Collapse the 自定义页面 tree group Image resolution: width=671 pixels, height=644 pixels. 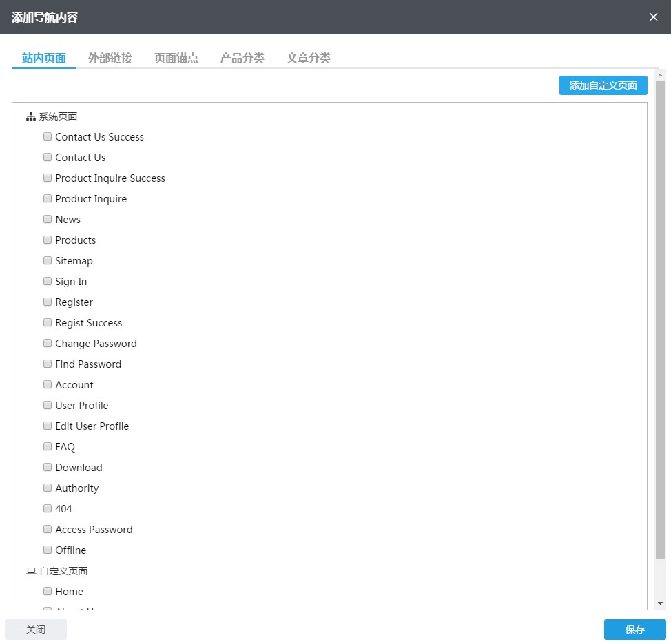tap(63, 571)
